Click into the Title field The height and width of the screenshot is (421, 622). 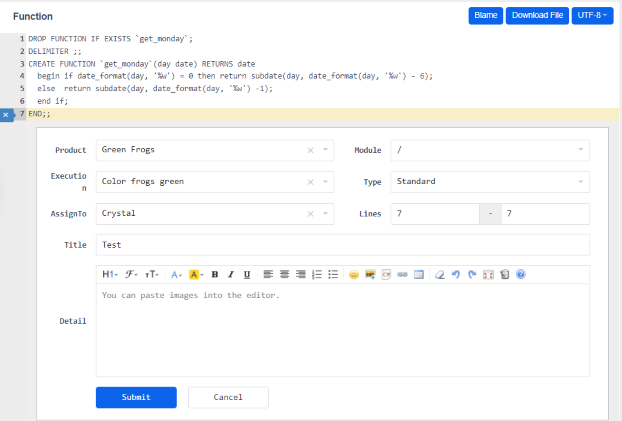coord(342,244)
